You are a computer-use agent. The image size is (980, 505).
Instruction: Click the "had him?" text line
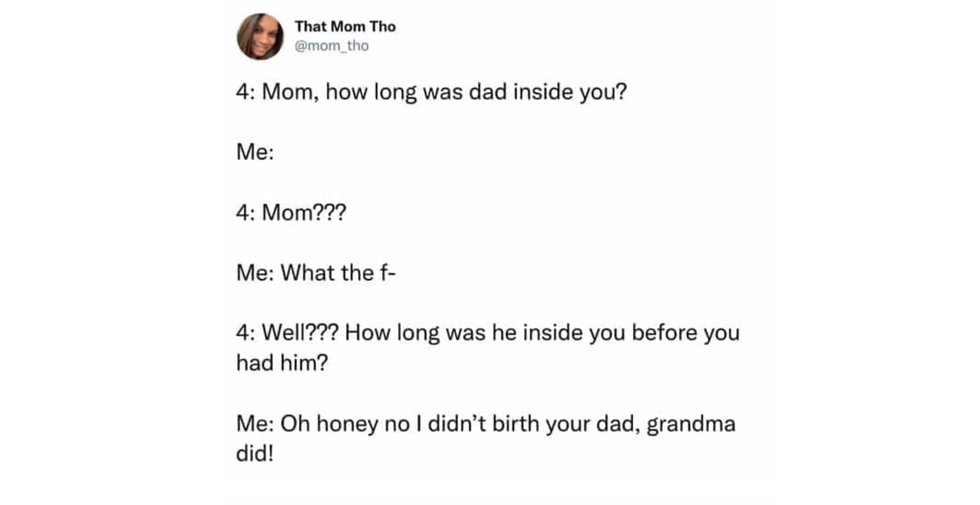pos(282,363)
